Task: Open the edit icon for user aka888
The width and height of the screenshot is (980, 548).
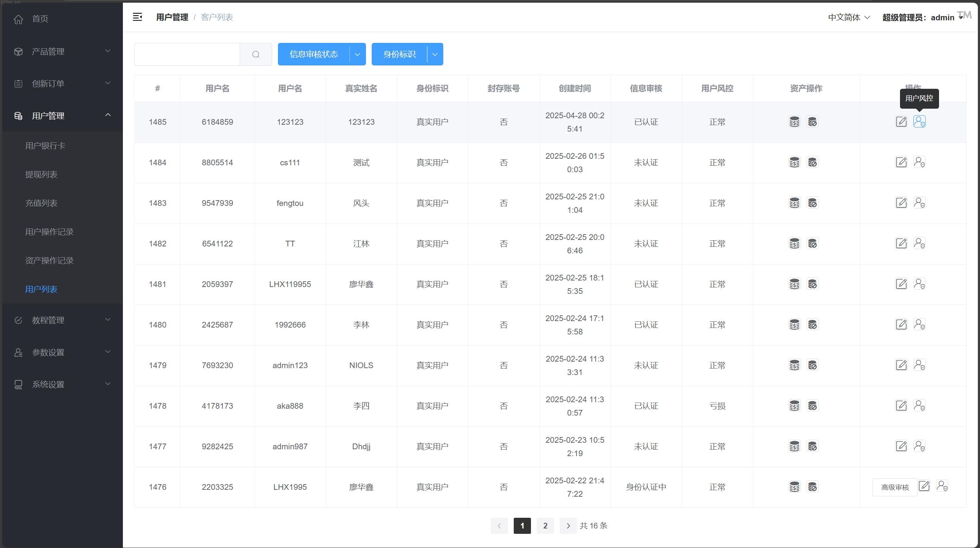Action: pos(901,406)
